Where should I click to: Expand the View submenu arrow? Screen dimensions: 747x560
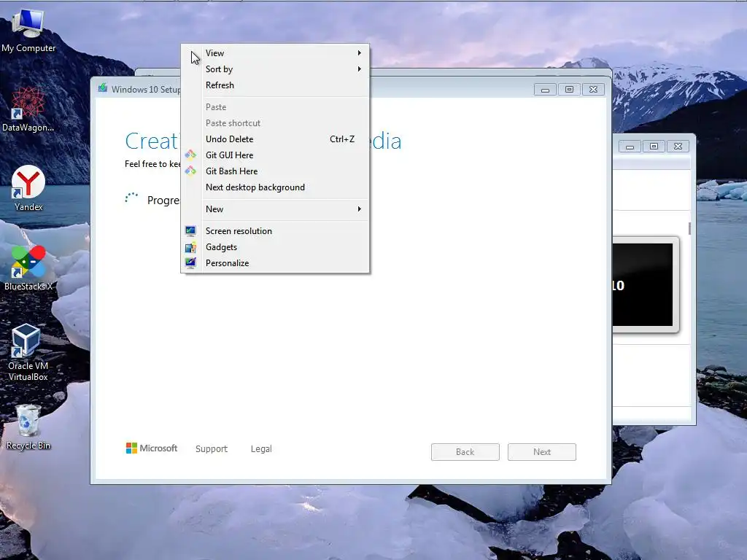click(360, 52)
